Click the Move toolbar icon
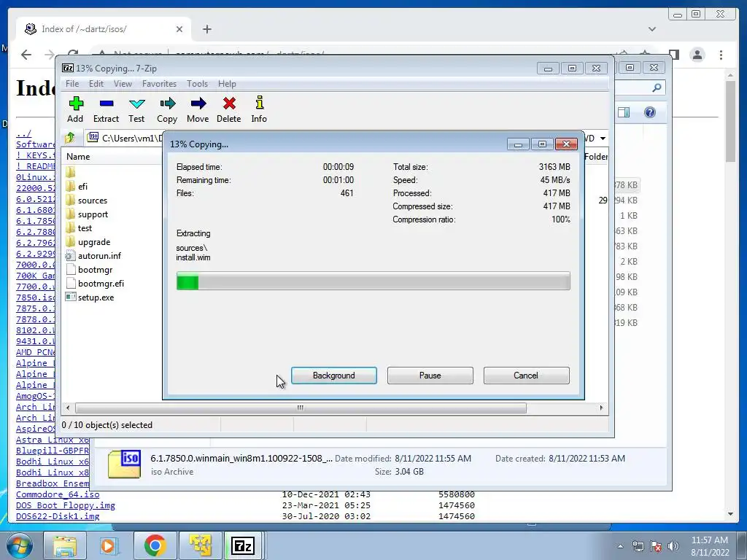The width and height of the screenshot is (747, 560). (198, 109)
